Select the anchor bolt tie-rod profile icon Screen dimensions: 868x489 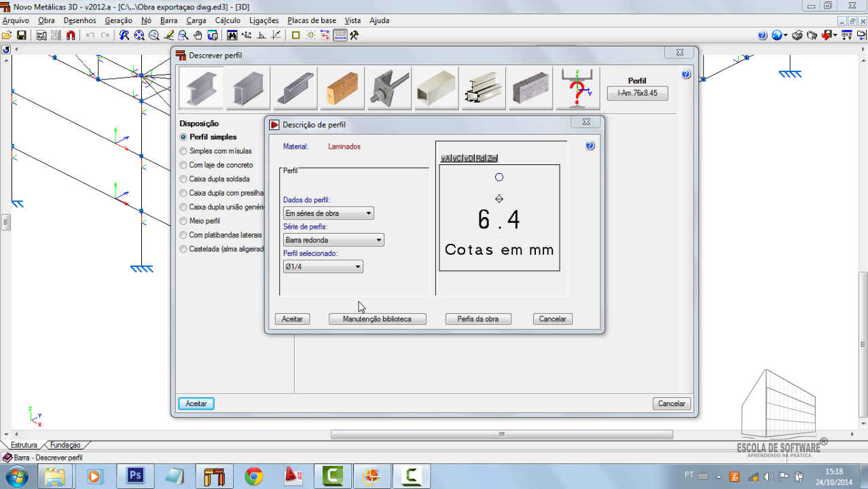pos(388,88)
